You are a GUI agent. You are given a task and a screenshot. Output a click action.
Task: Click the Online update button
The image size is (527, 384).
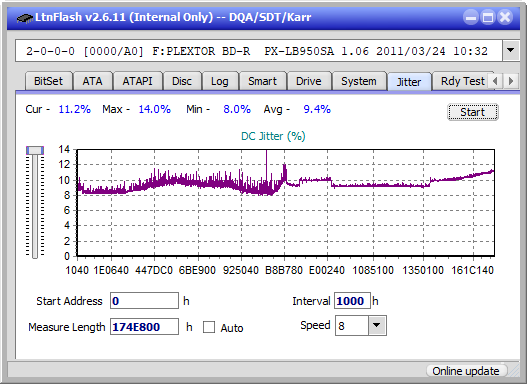point(465,371)
